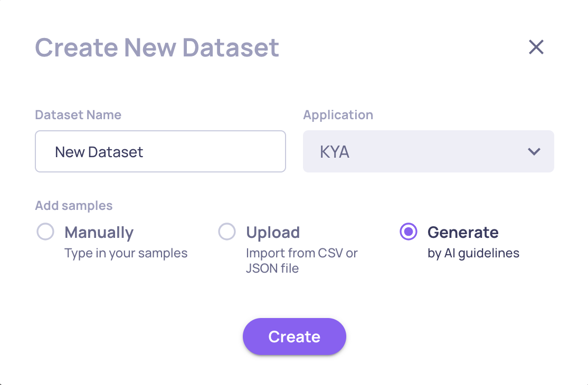The image size is (588, 385).
Task: Open the Application dropdown showing KYA
Action: point(428,151)
